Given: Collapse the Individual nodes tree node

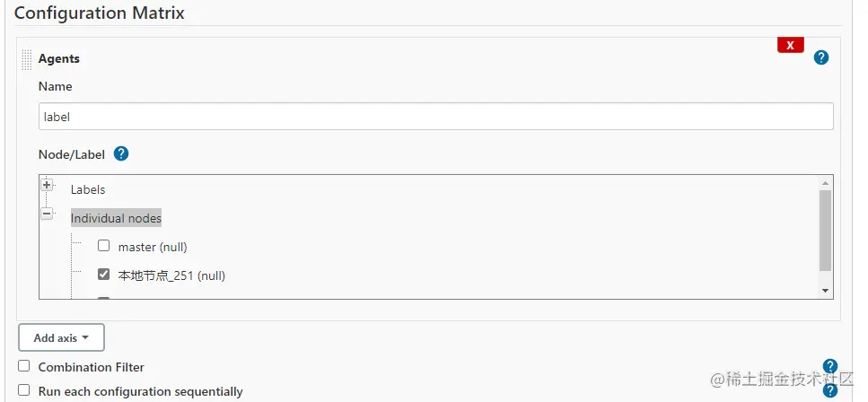Looking at the screenshot, I should 47,214.
